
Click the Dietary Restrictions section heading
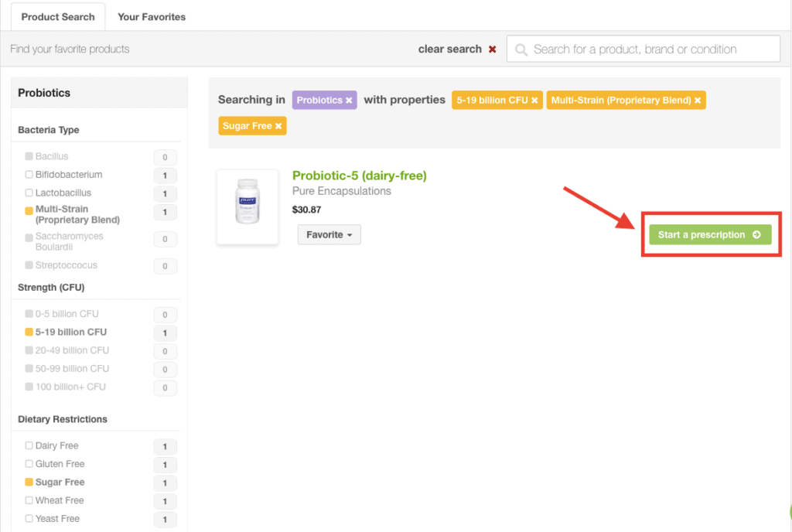62,419
